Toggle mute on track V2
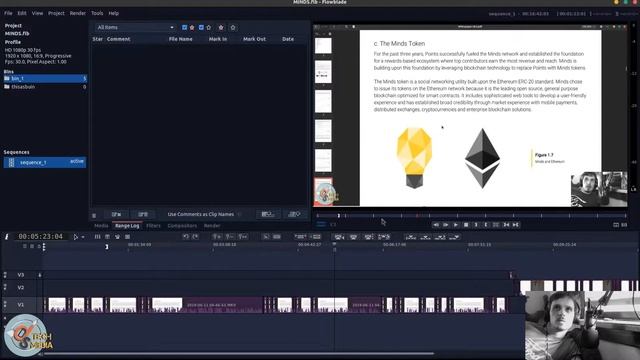 coord(5,287)
